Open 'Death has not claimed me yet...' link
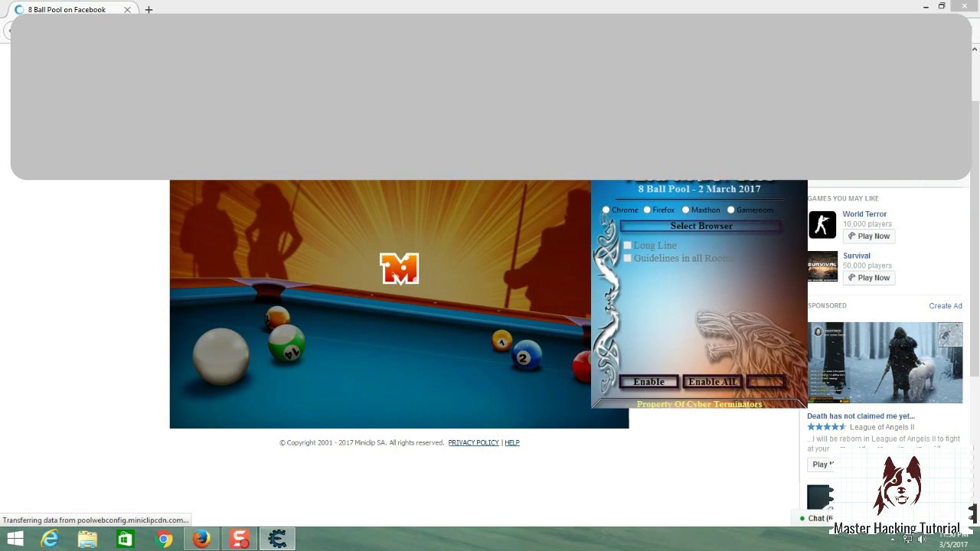Image resolution: width=980 pixels, height=551 pixels. [861, 416]
